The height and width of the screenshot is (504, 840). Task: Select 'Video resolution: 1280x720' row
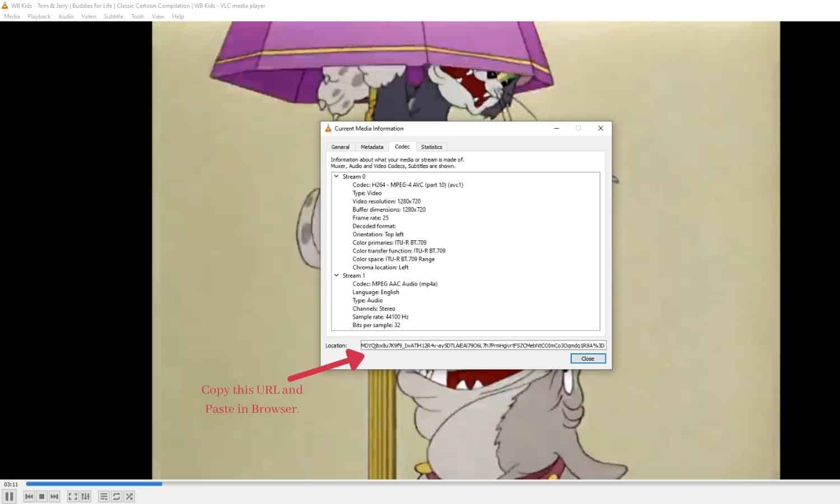pyautogui.click(x=386, y=202)
